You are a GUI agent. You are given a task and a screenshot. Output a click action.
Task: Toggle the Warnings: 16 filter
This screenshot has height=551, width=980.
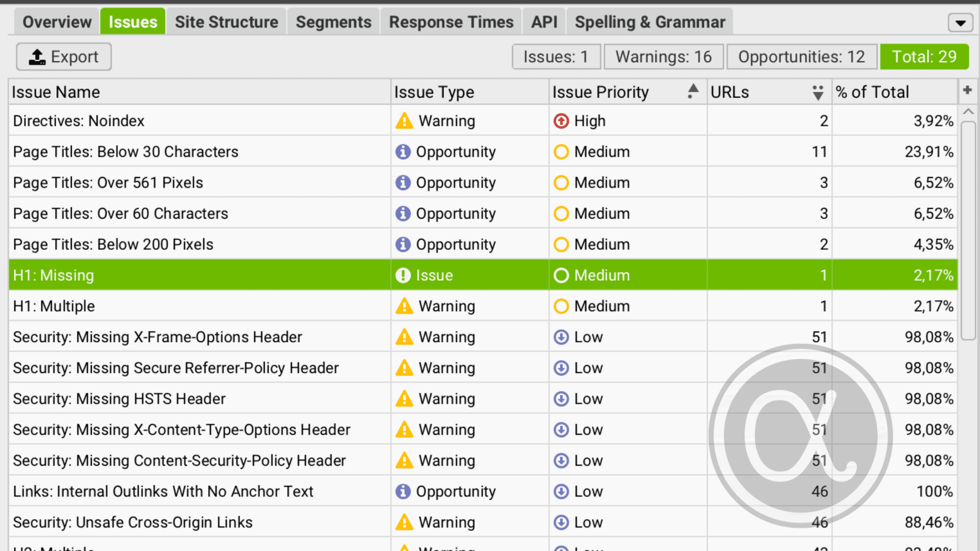(664, 56)
